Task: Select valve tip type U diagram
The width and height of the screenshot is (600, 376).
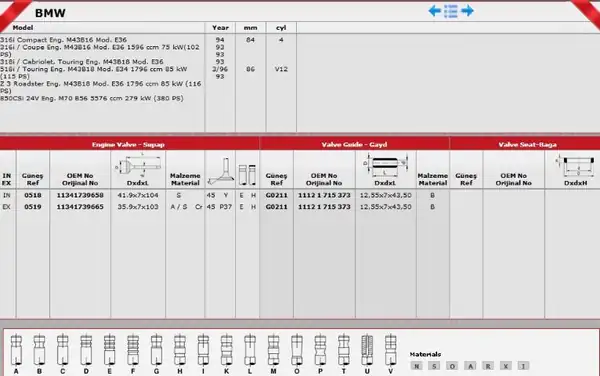Action: coord(367,350)
